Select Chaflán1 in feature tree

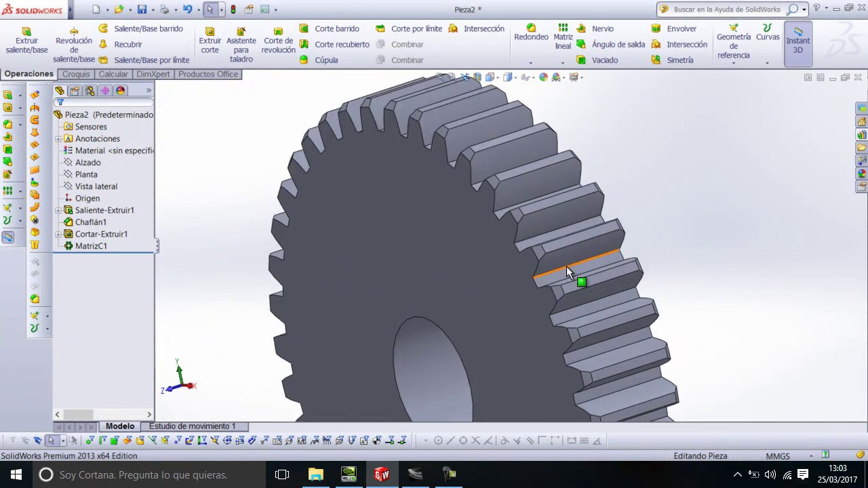pyautogui.click(x=90, y=222)
